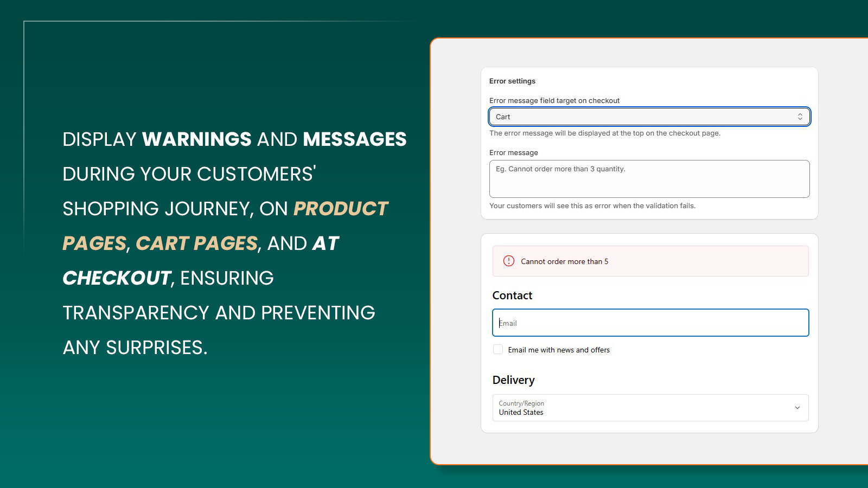Image resolution: width=868 pixels, height=488 pixels.
Task: Click the 'Email me with news and offers' label
Action: pyautogui.click(x=559, y=350)
